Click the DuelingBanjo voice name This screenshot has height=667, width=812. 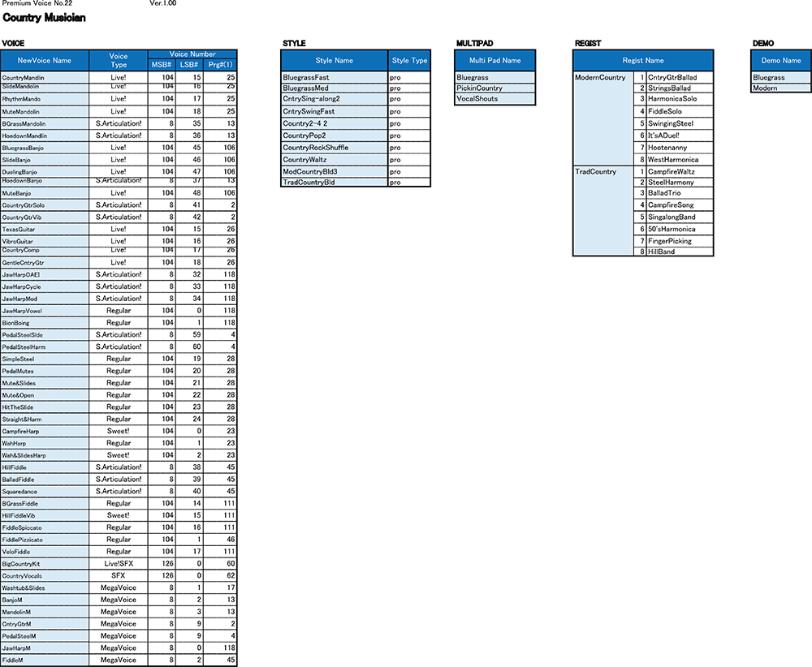pos(45,172)
